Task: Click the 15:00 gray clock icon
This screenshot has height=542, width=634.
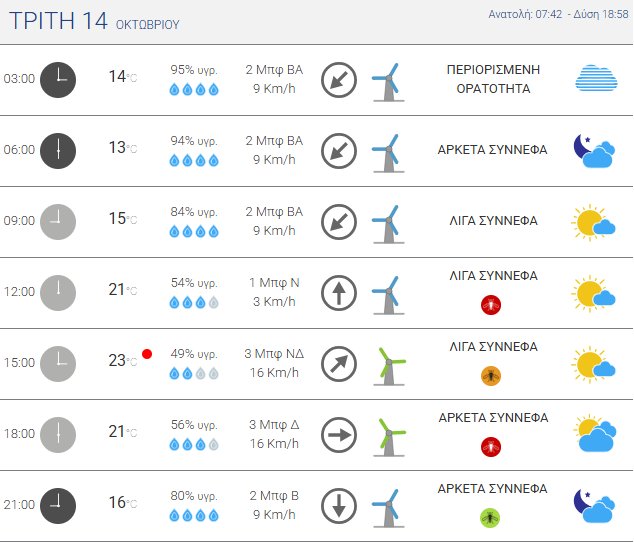Action: pyautogui.click(x=58, y=363)
